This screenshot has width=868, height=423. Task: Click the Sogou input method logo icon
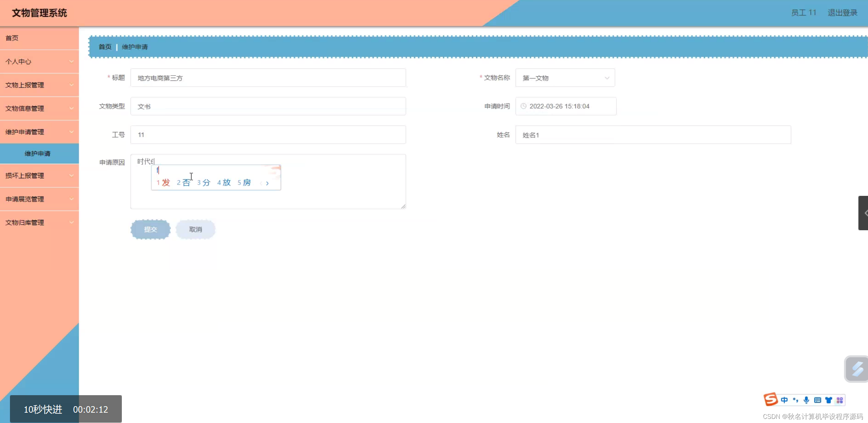770,399
